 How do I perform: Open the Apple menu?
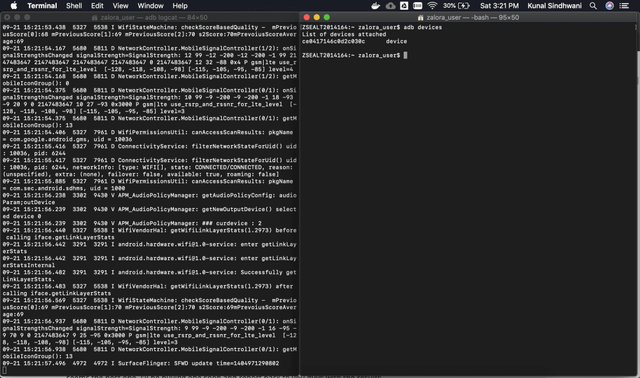tap(13, 6)
